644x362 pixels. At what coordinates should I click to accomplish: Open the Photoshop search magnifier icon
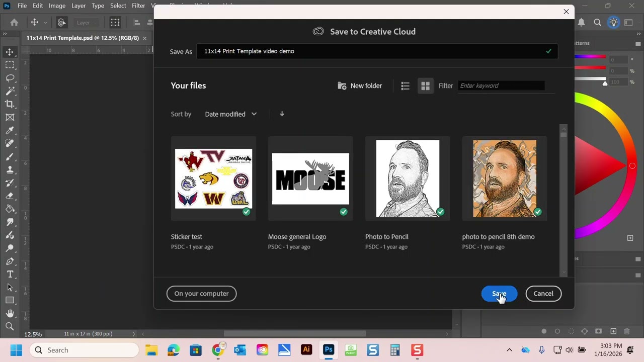(x=597, y=22)
